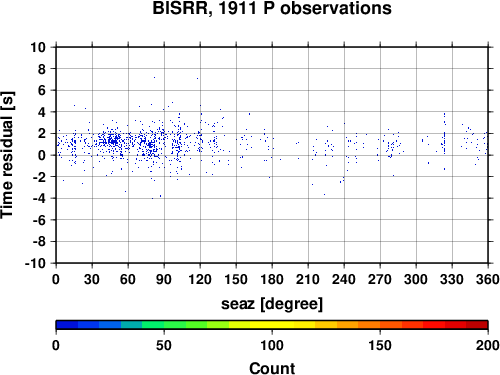
Task: Click the colorbar tick label 150
Action: [x=380, y=345]
